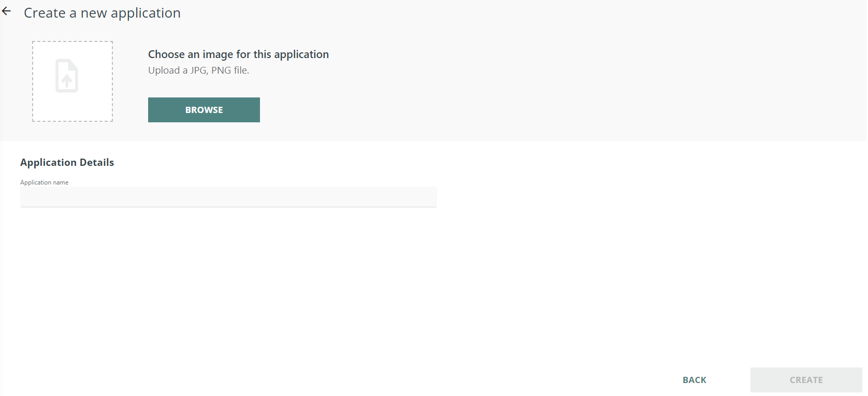This screenshot has width=868, height=396.
Task: Click the "Choose an image for this application" heading
Action: coord(238,54)
